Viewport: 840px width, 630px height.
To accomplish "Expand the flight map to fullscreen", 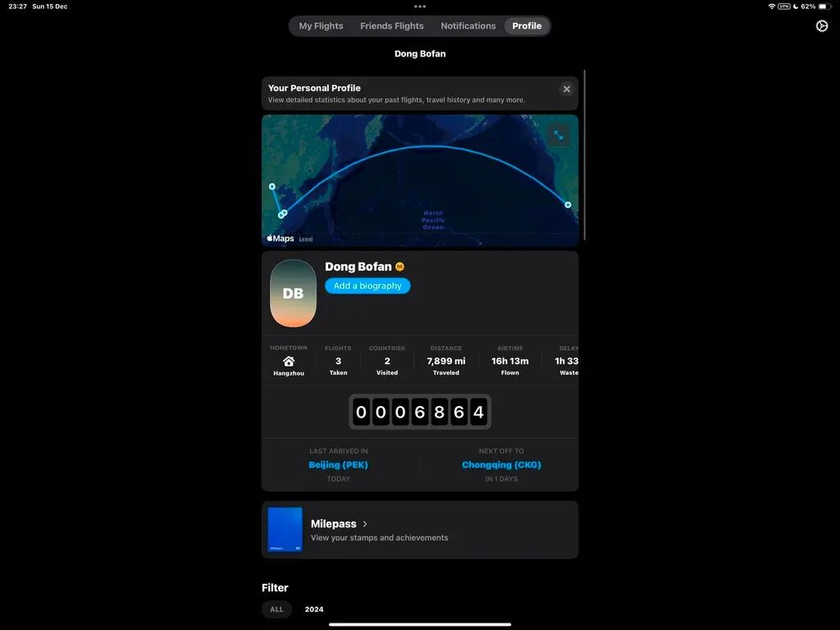I will pos(558,135).
